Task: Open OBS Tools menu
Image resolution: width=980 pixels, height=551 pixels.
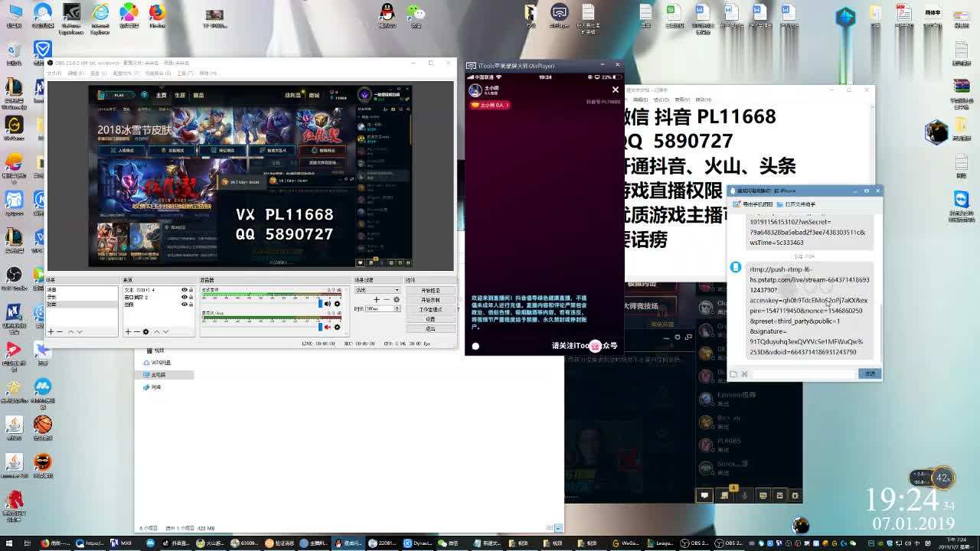Action: pyautogui.click(x=185, y=73)
